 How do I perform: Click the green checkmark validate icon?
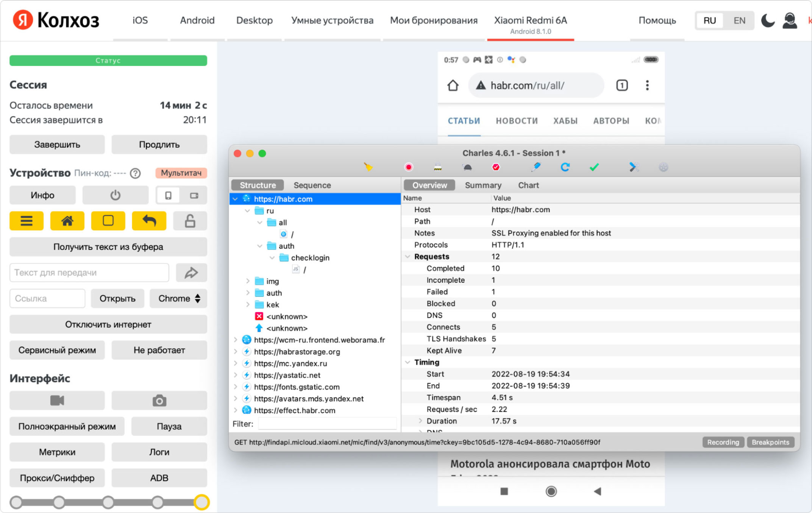tap(594, 167)
